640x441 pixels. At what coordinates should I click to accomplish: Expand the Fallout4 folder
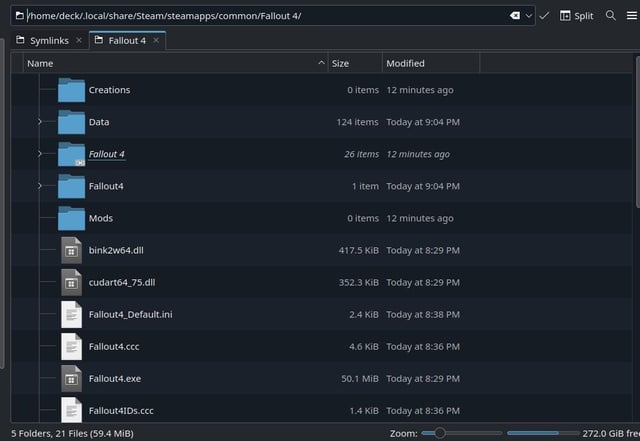pyautogui.click(x=40, y=186)
